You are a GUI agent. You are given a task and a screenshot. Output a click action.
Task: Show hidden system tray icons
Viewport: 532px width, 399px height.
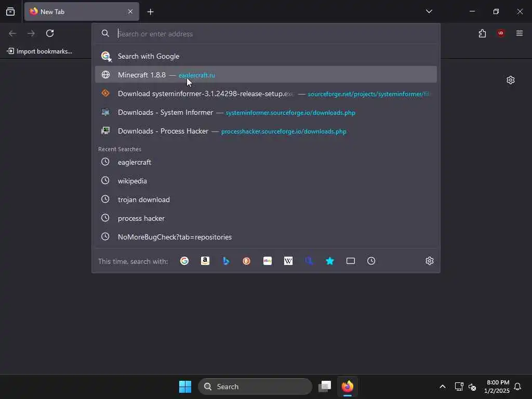pos(443,387)
